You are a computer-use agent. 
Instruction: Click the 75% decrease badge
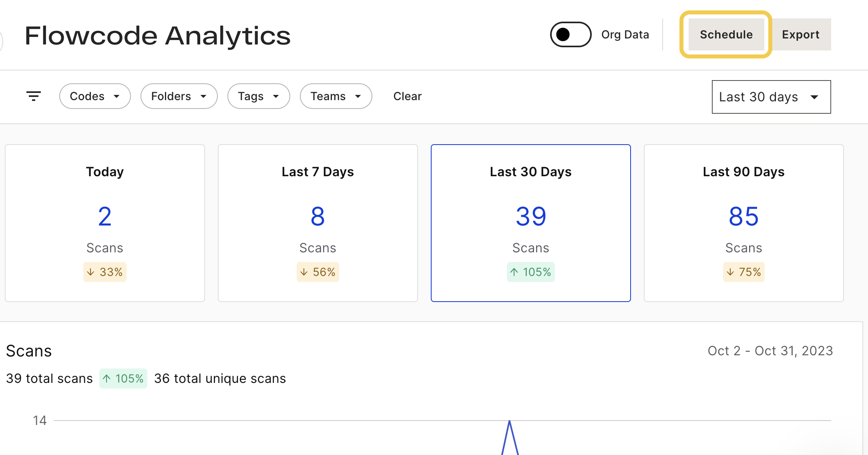[x=744, y=272]
